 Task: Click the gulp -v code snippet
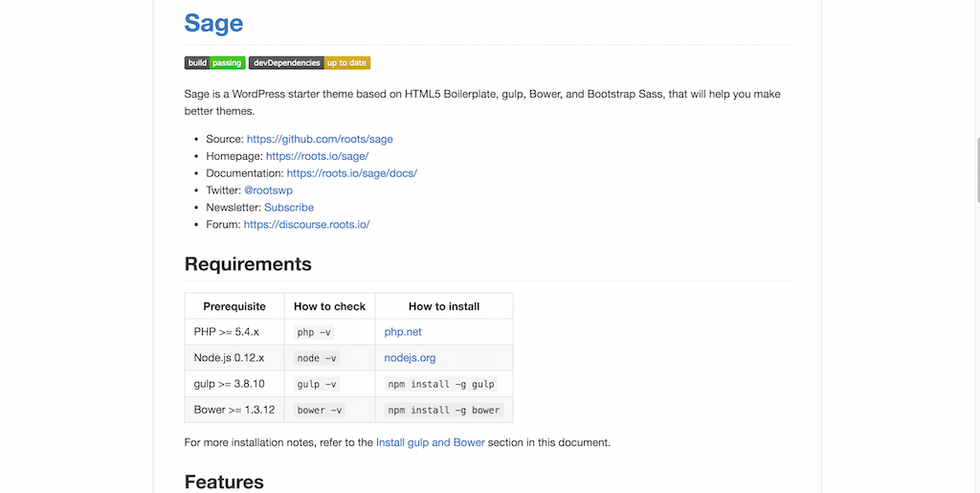point(317,384)
